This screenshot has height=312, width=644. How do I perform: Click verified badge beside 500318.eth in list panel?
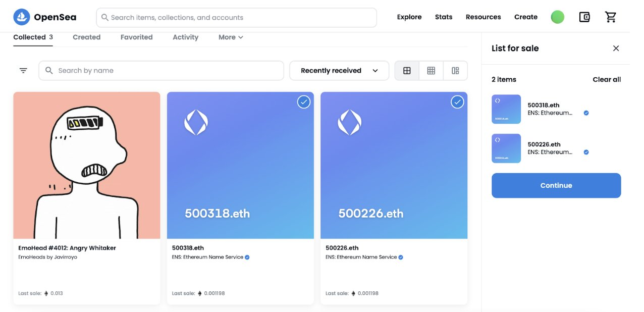(x=586, y=113)
